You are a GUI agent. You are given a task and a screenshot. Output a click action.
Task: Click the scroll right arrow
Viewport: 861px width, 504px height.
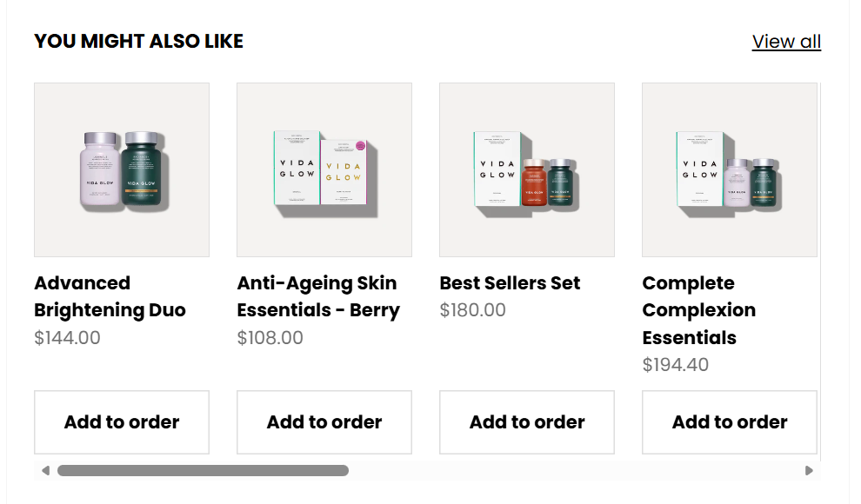point(809,471)
